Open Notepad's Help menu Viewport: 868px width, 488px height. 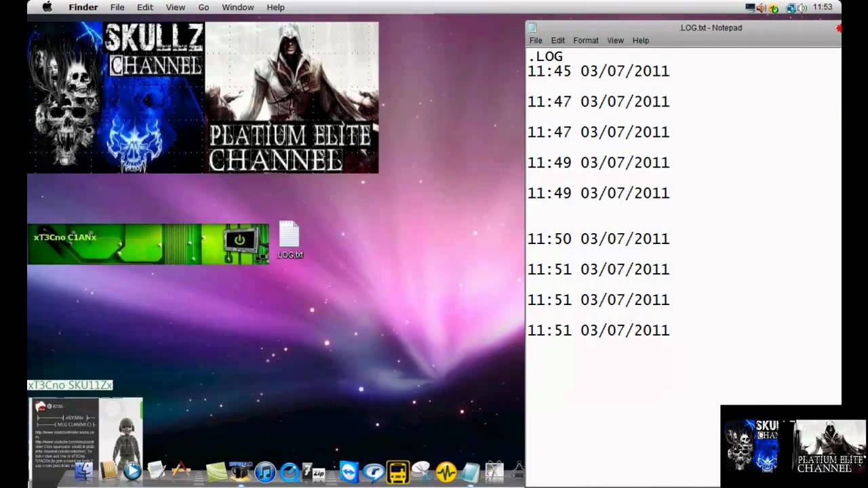pos(641,41)
